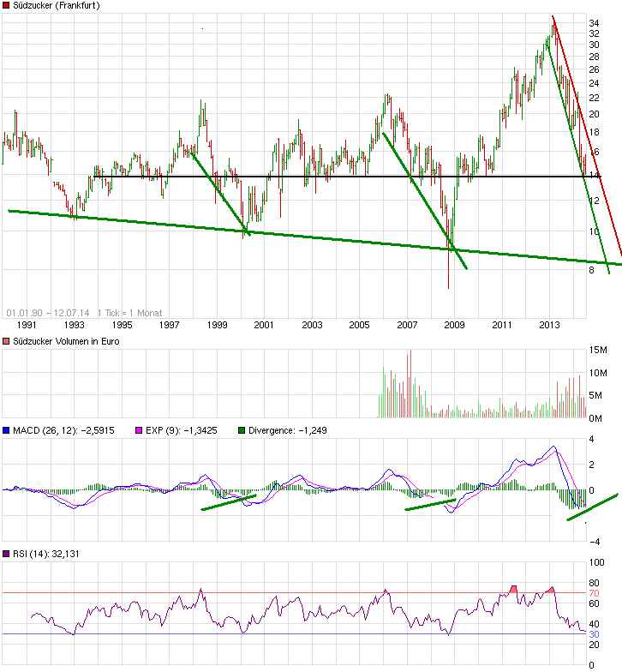Click the 15M label on the volume axis
Screen dimensions: 622x672
tap(597, 350)
